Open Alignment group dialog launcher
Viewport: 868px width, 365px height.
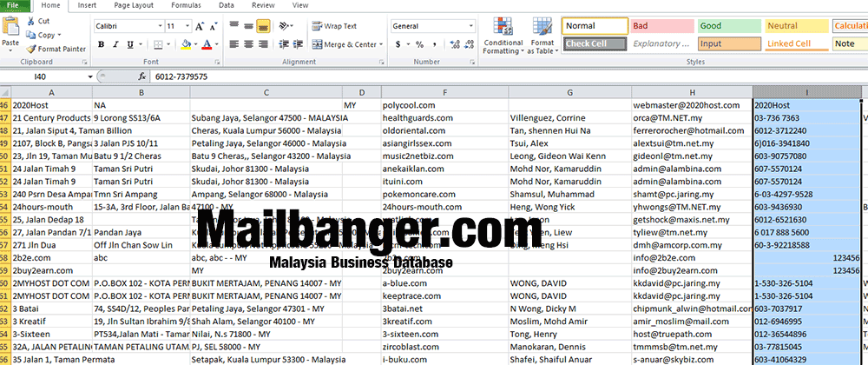point(381,63)
